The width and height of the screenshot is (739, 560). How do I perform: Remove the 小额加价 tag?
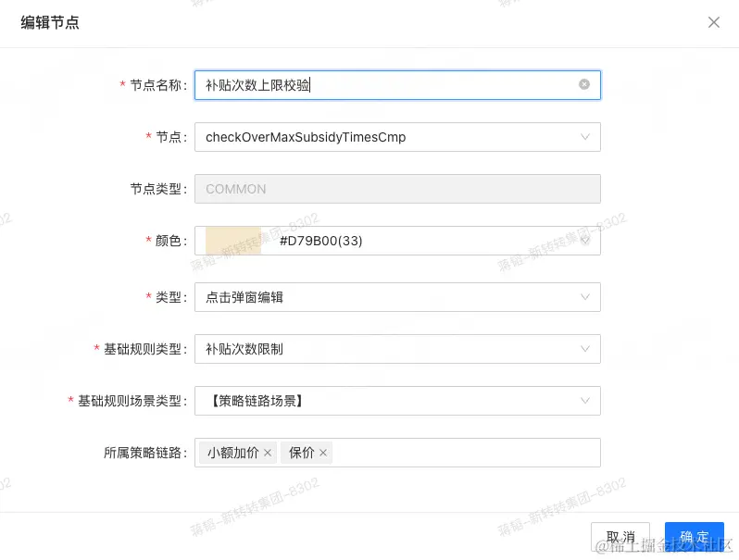(268, 453)
